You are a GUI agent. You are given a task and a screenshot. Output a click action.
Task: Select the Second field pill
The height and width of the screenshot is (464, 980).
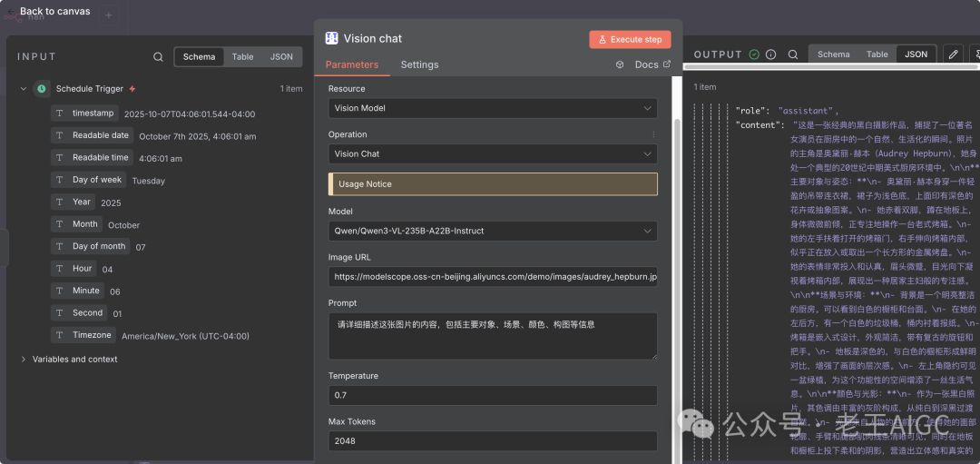click(79, 312)
